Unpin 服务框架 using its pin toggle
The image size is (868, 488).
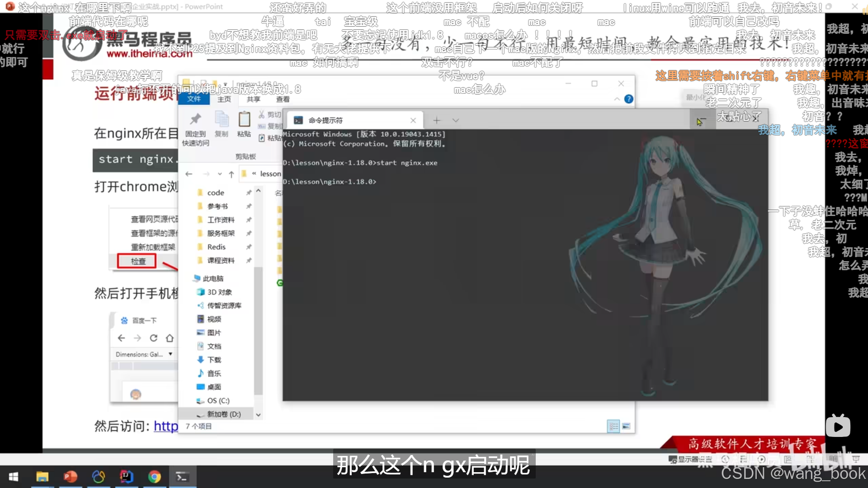click(x=249, y=233)
